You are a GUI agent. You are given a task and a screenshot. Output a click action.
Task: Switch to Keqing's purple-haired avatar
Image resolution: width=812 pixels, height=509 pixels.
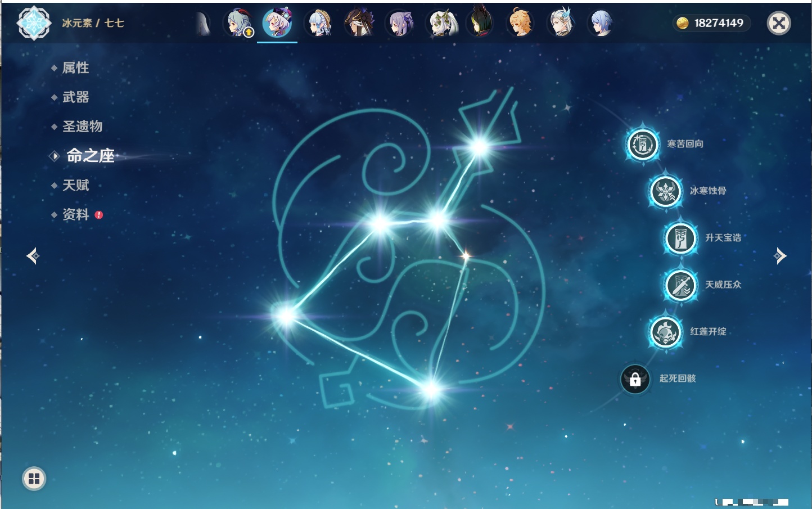pyautogui.click(x=400, y=23)
